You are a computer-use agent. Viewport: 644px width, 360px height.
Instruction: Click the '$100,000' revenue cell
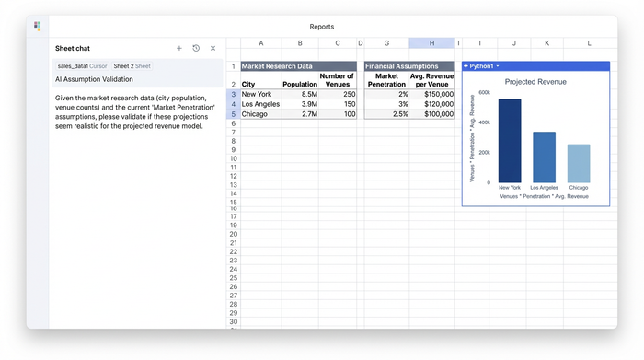[x=431, y=114]
